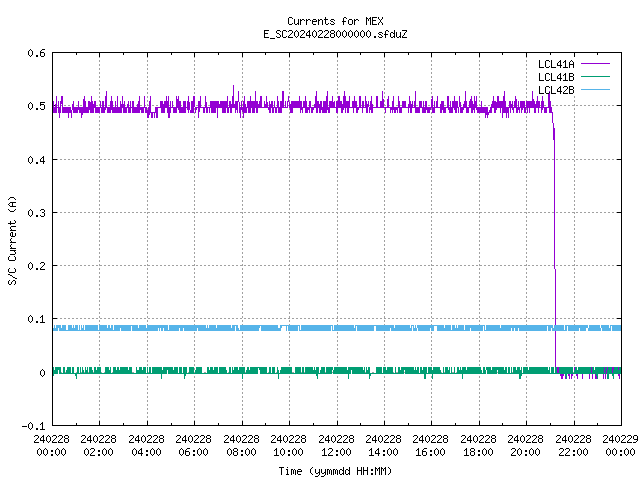Click the x-axis tick label 240228 22:00
The image size is (640, 480).
click(x=573, y=446)
